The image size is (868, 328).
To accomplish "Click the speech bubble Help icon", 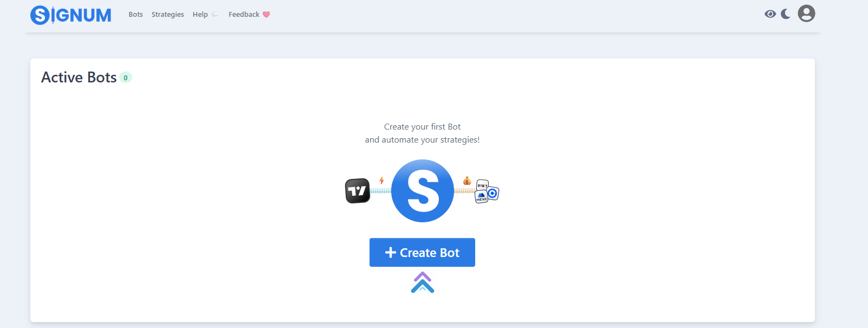I will (215, 15).
